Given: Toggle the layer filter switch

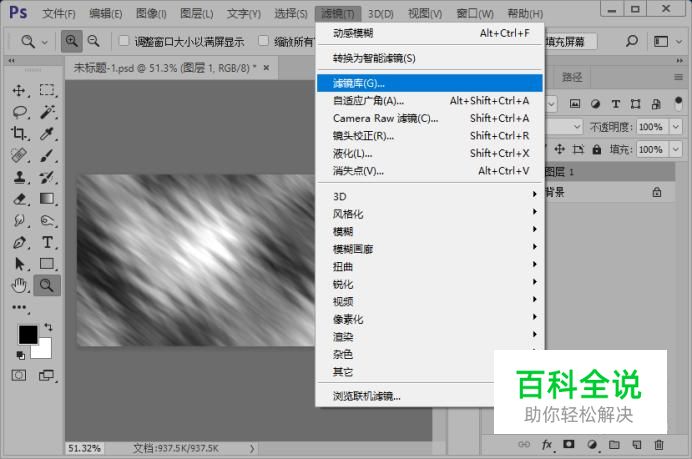Looking at the screenshot, I should pyautogui.click(x=678, y=104).
